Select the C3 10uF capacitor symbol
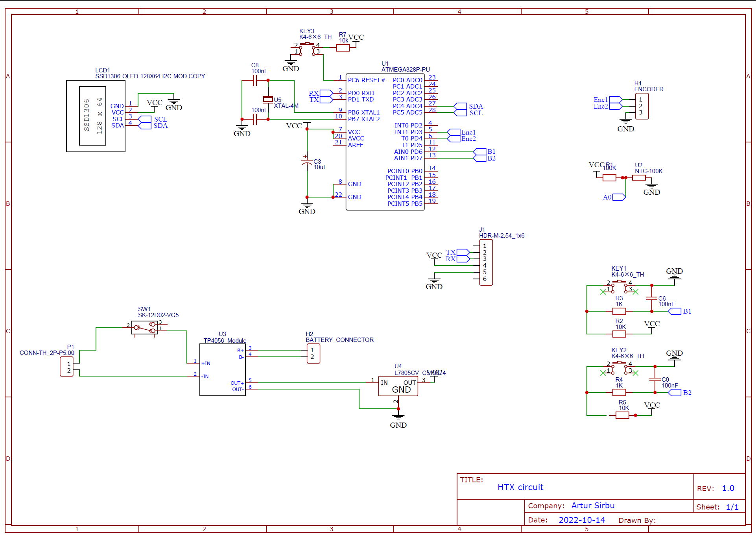The width and height of the screenshot is (756, 539). point(306,162)
